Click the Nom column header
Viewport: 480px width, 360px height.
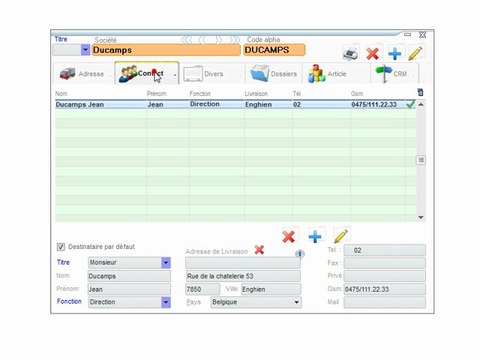(x=61, y=94)
